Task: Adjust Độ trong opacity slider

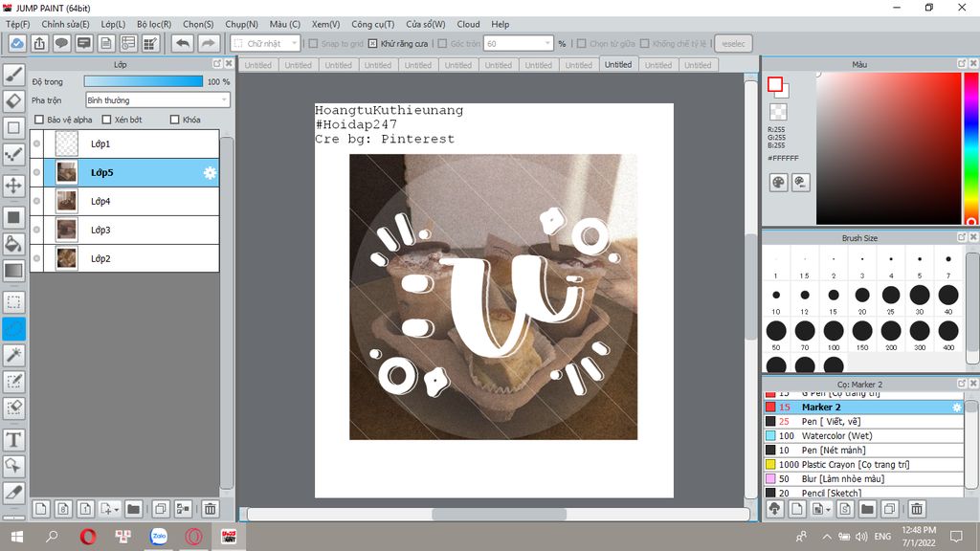Action: 144,82
